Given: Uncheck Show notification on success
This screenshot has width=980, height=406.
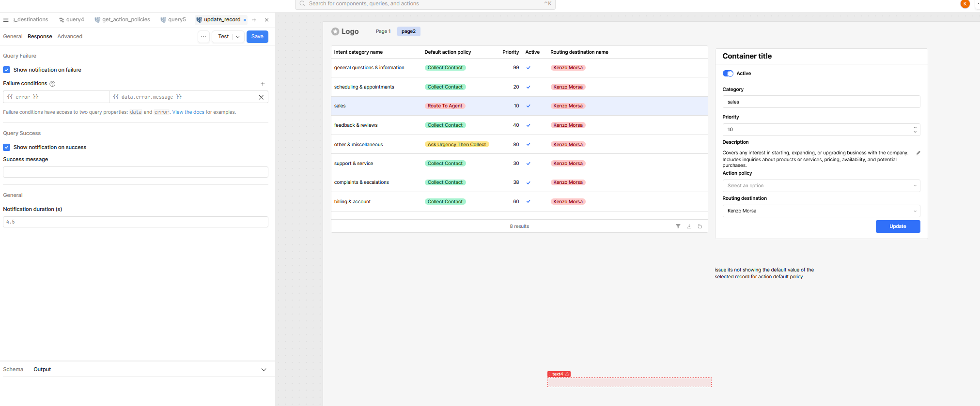Looking at the screenshot, I should click(7, 147).
